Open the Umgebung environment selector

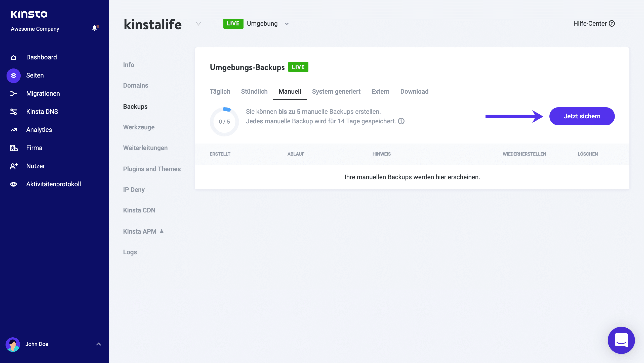[x=287, y=23]
